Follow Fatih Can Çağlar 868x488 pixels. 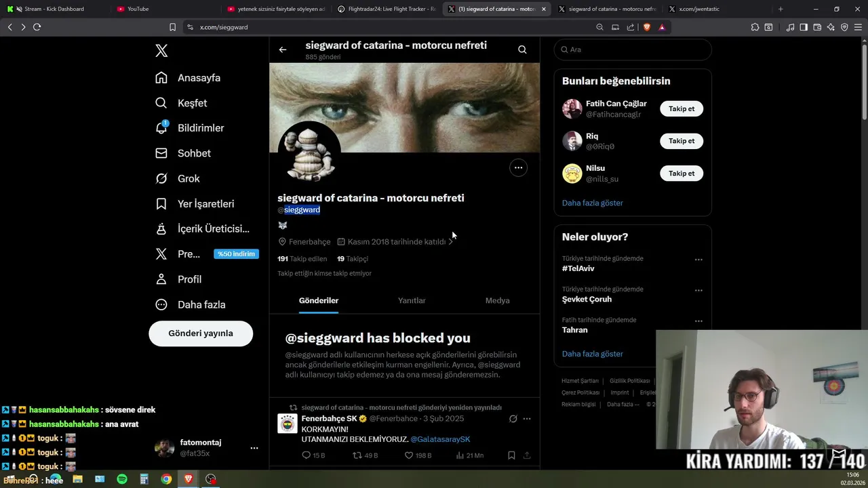tap(682, 109)
